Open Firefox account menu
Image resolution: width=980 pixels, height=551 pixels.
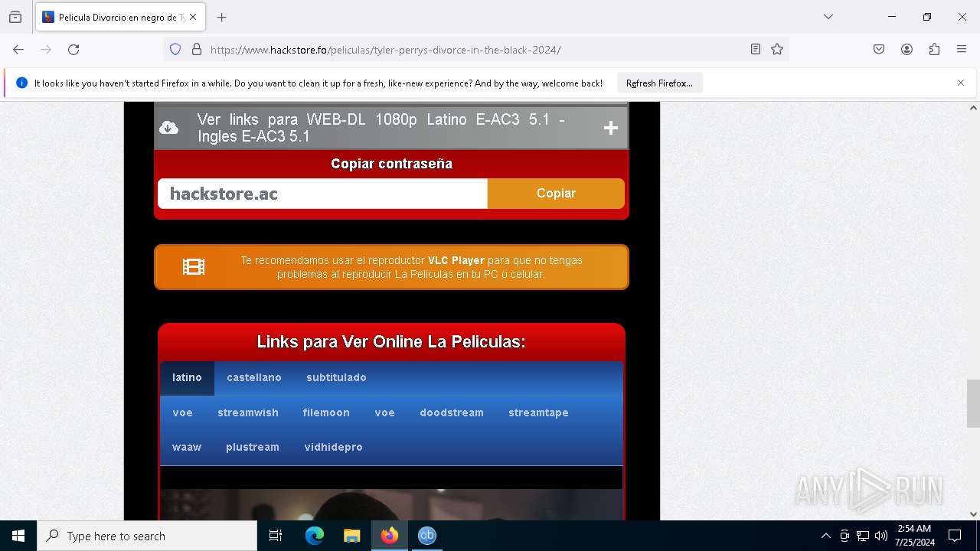pyautogui.click(x=906, y=50)
